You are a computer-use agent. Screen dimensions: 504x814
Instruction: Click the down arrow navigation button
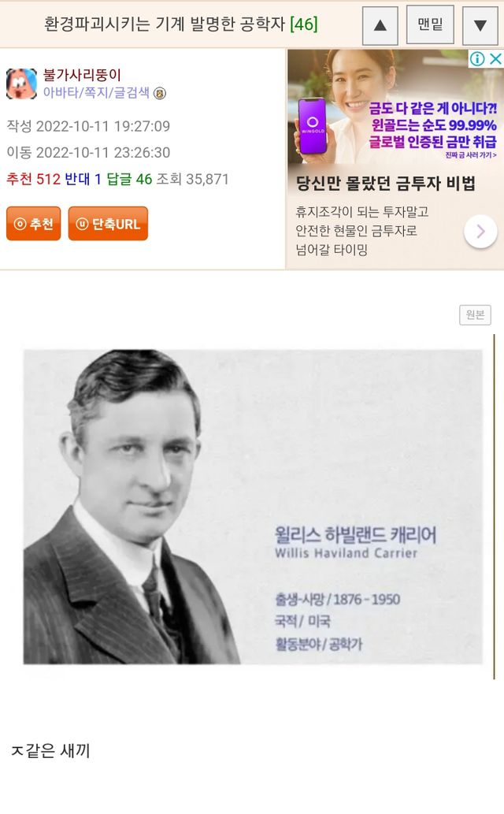tap(480, 25)
